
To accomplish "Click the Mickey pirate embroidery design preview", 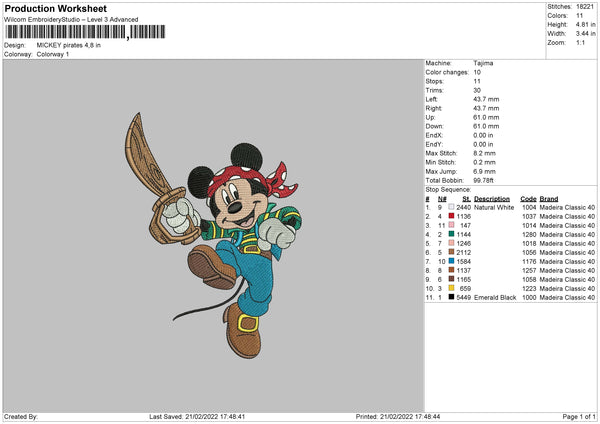I will coord(213,235).
